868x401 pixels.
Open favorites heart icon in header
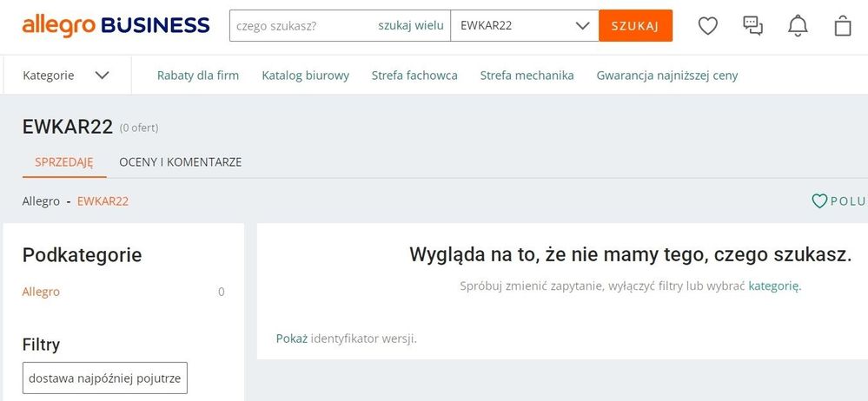[x=707, y=25]
